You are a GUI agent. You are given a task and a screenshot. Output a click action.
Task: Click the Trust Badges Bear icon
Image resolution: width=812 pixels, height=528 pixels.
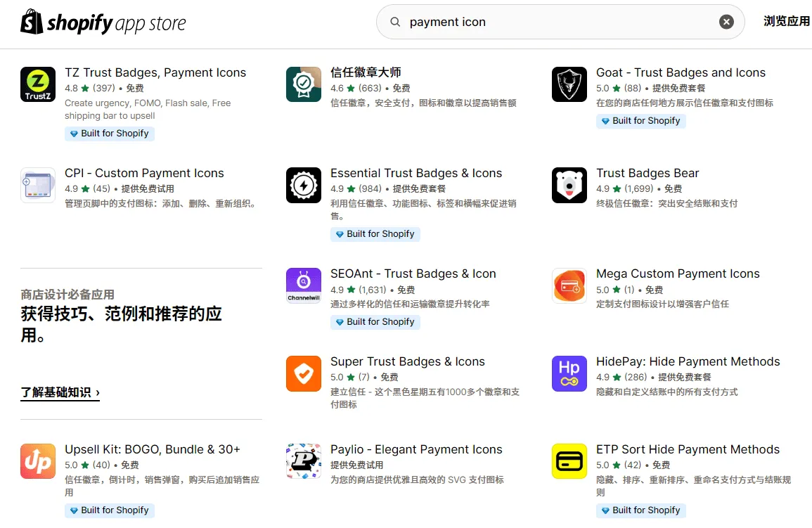tap(569, 185)
